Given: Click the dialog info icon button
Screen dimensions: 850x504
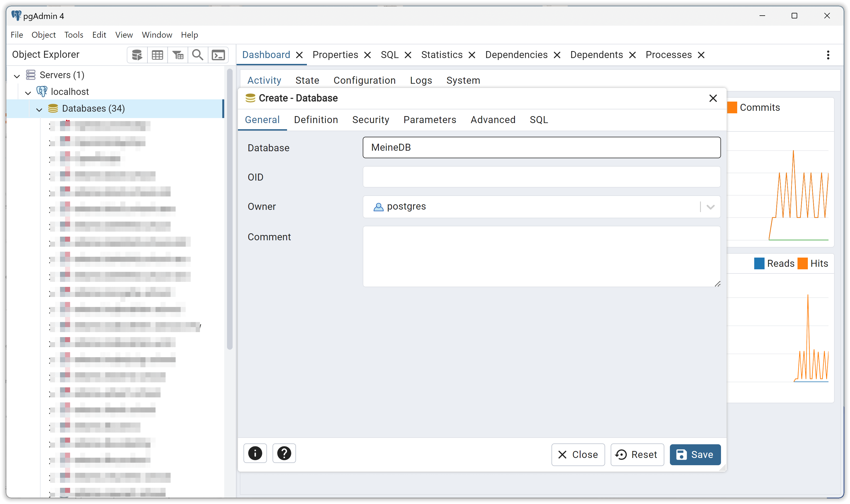Looking at the screenshot, I should 255,453.
